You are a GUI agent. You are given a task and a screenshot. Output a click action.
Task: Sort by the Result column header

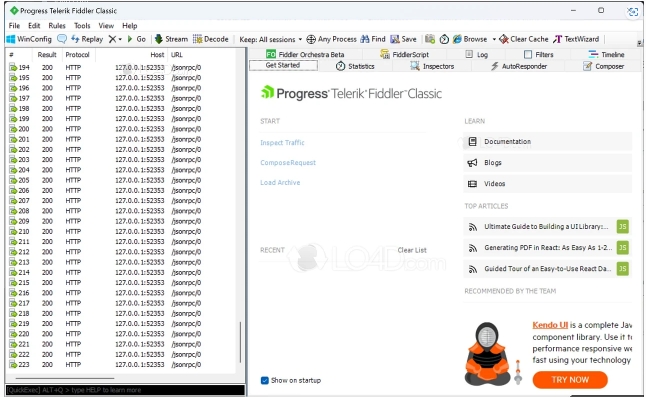[47, 55]
